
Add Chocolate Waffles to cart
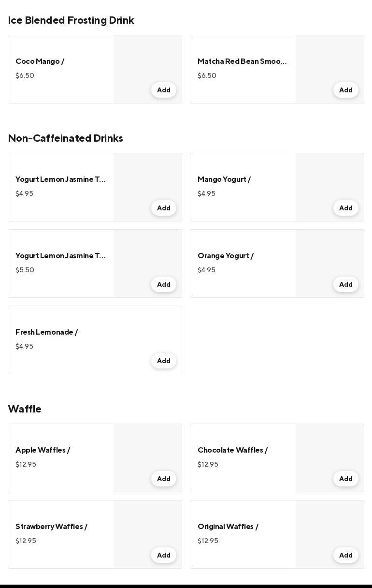(x=345, y=479)
